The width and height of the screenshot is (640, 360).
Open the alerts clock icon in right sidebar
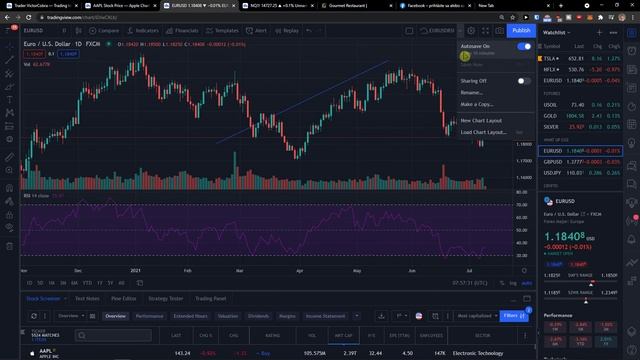[x=631, y=51]
